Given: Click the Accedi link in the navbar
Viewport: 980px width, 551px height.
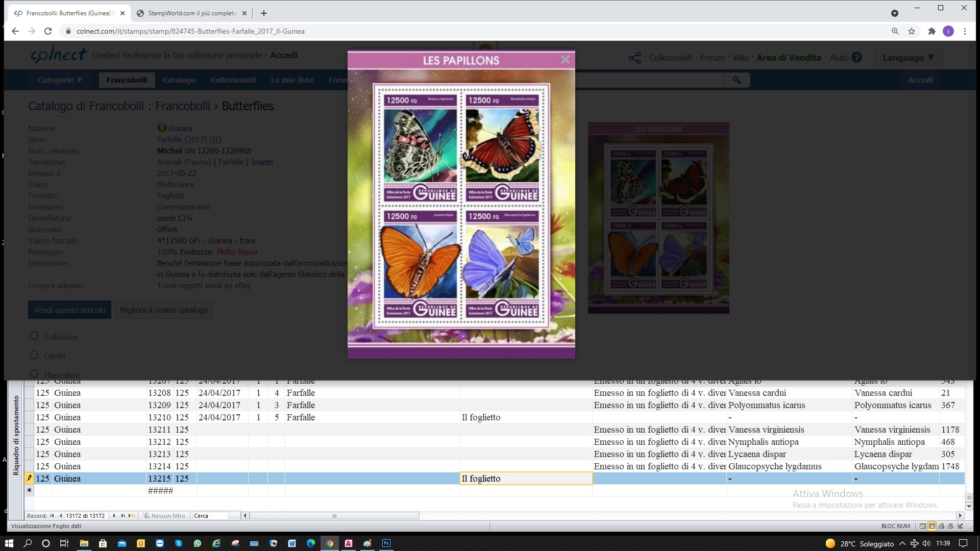Looking at the screenshot, I should pyautogui.click(x=920, y=80).
